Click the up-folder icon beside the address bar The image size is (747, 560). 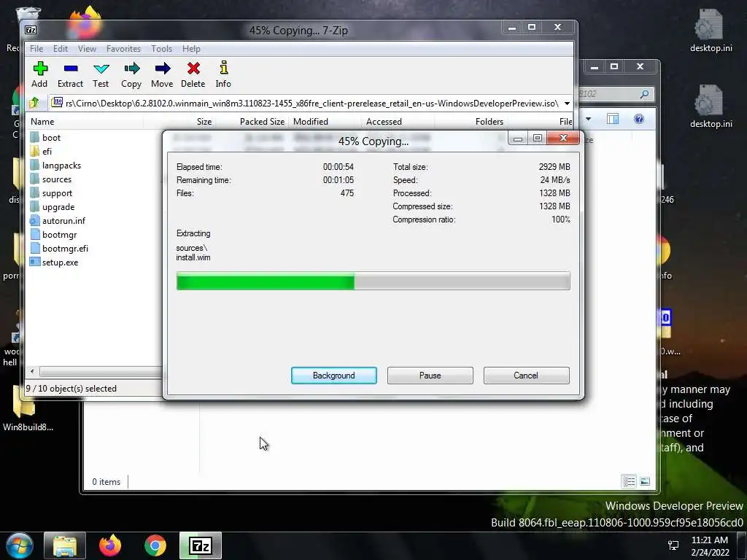[34, 102]
